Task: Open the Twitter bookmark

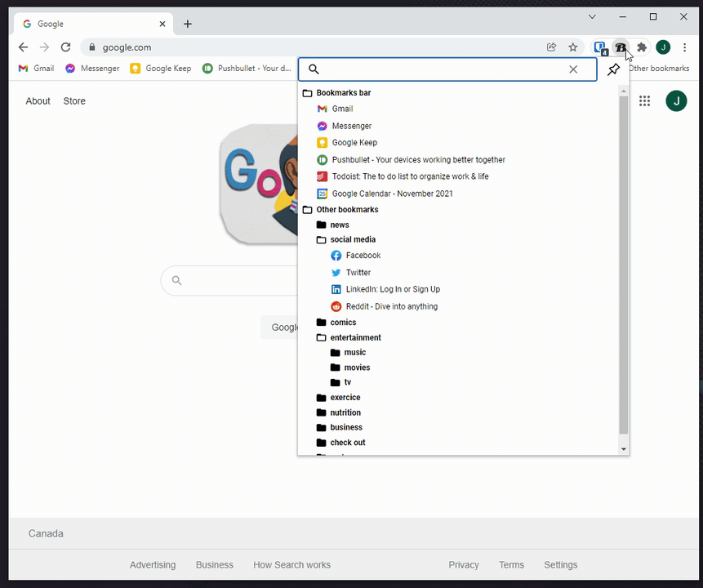Action: coord(357,272)
